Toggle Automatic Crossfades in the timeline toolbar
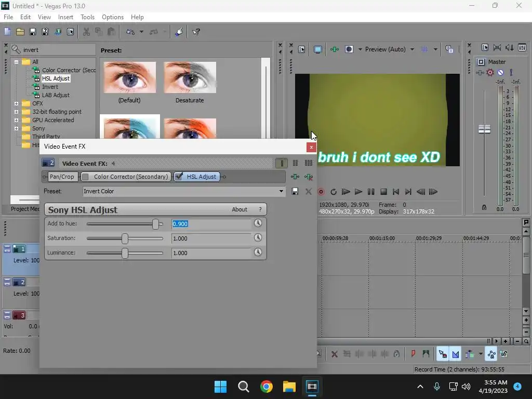532x399 pixels. click(456, 354)
